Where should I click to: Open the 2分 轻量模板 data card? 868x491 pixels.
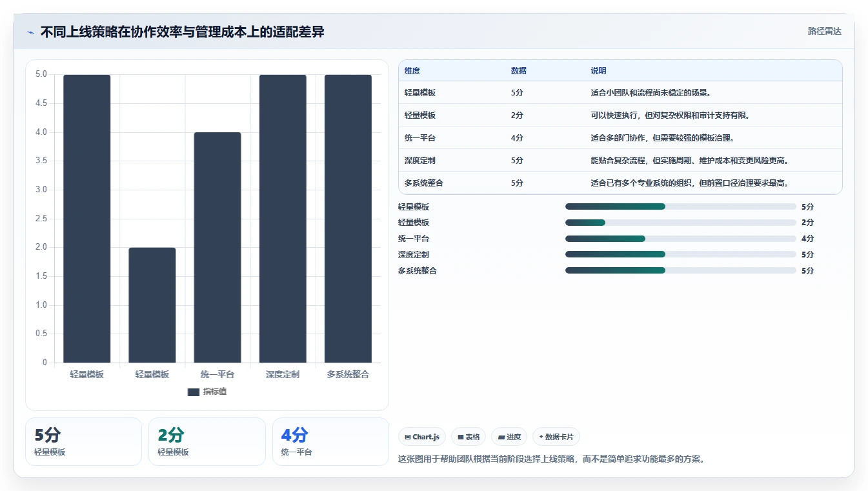click(x=207, y=441)
